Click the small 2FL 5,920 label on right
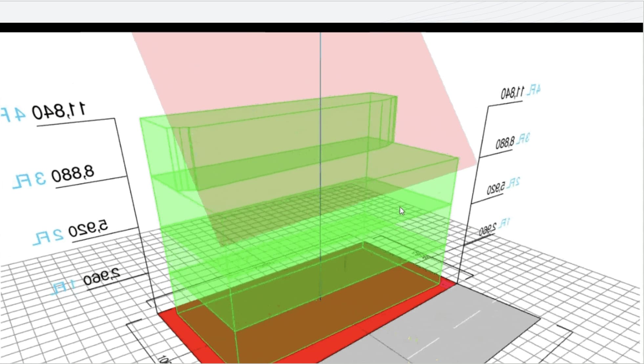 point(503,186)
